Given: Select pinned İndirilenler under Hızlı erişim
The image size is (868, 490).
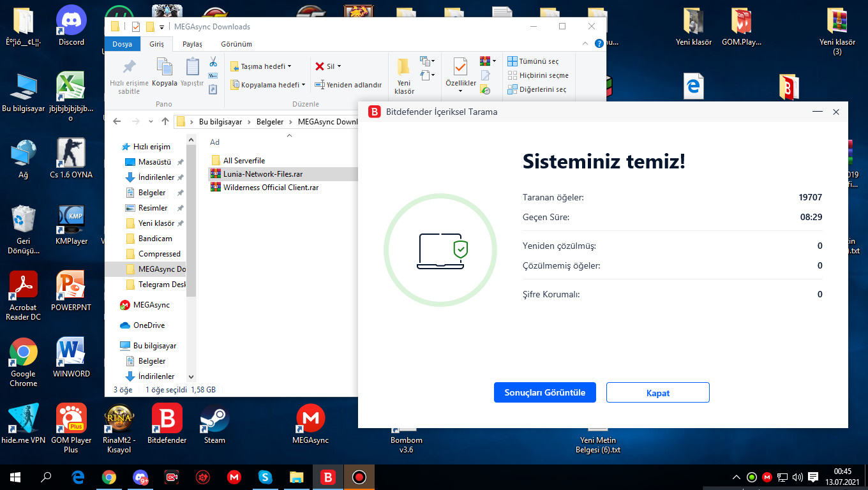Looking at the screenshot, I should pos(156,177).
